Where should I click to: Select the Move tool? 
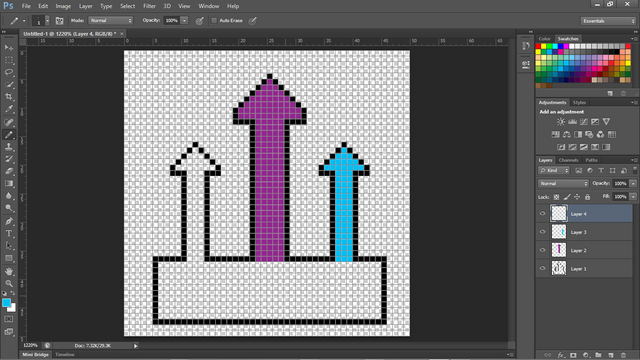click(x=9, y=48)
